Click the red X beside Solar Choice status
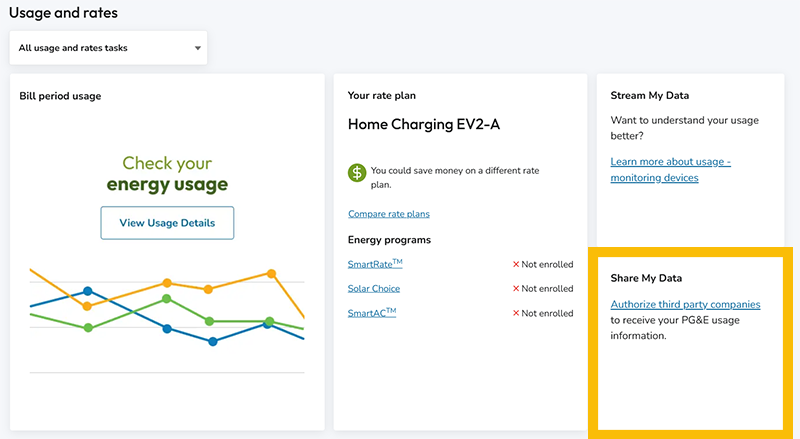 point(516,289)
